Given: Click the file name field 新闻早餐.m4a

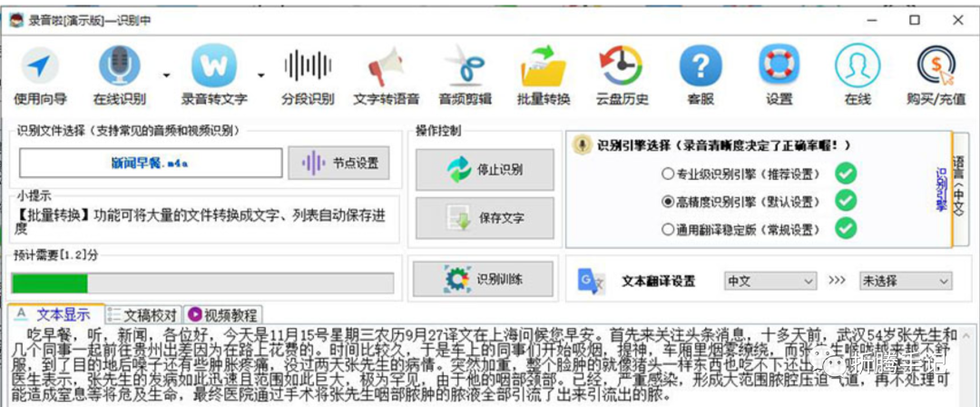Looking at the screenshot, I should 151,164.
